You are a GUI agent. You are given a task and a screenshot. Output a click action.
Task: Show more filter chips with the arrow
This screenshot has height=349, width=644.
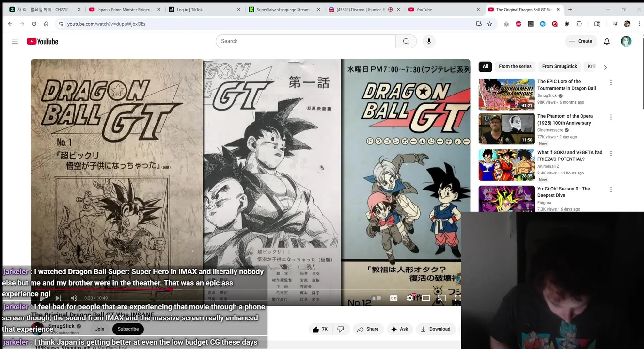605,67
